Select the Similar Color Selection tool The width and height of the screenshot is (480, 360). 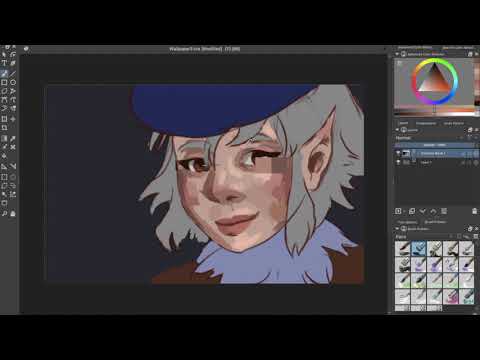click(13, 194)
